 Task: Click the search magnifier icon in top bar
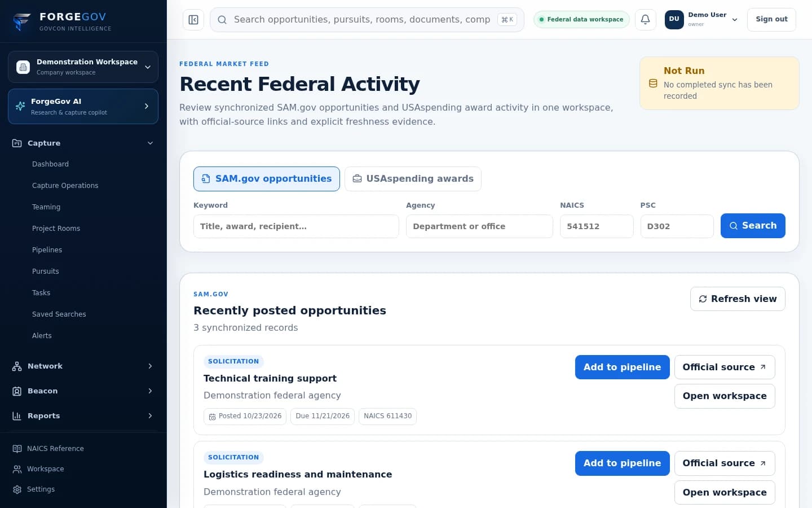222,20
